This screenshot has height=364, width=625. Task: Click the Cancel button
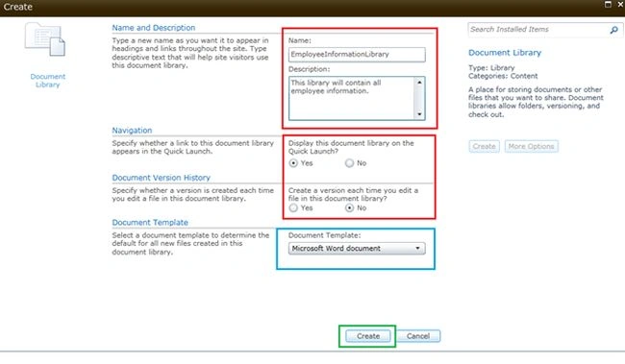point(418,336)
